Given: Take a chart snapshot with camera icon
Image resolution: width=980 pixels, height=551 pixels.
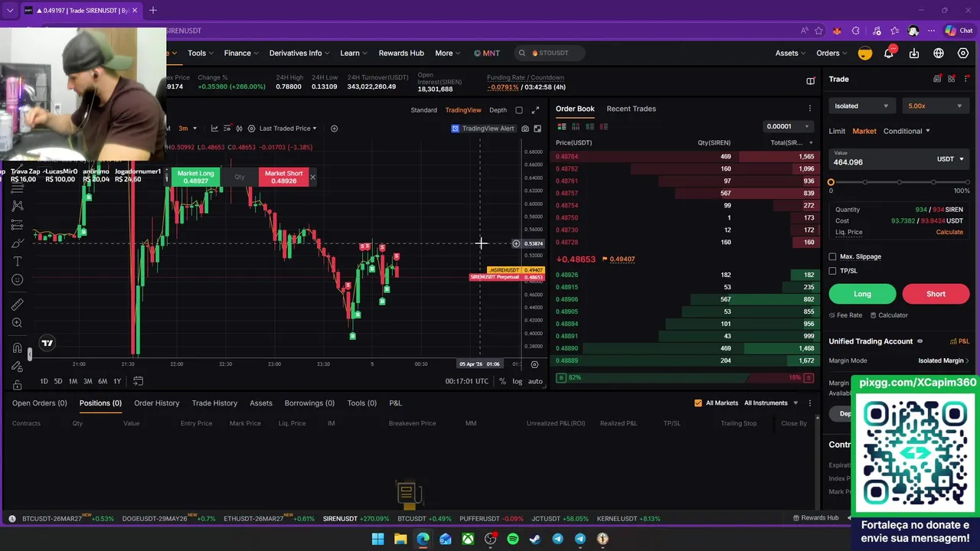Looking at the screenshot, I should [x=525, y=129].
